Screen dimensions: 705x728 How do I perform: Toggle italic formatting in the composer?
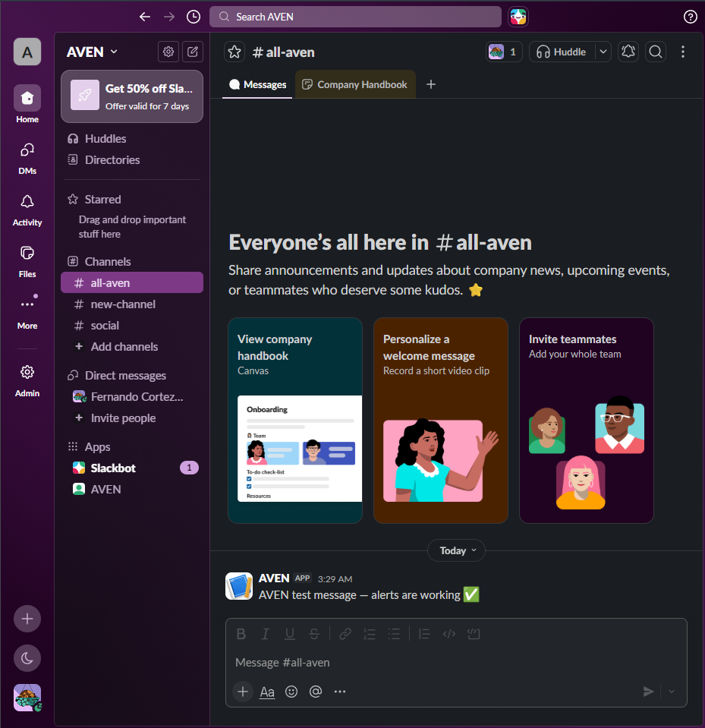click(x=266, y=634)
